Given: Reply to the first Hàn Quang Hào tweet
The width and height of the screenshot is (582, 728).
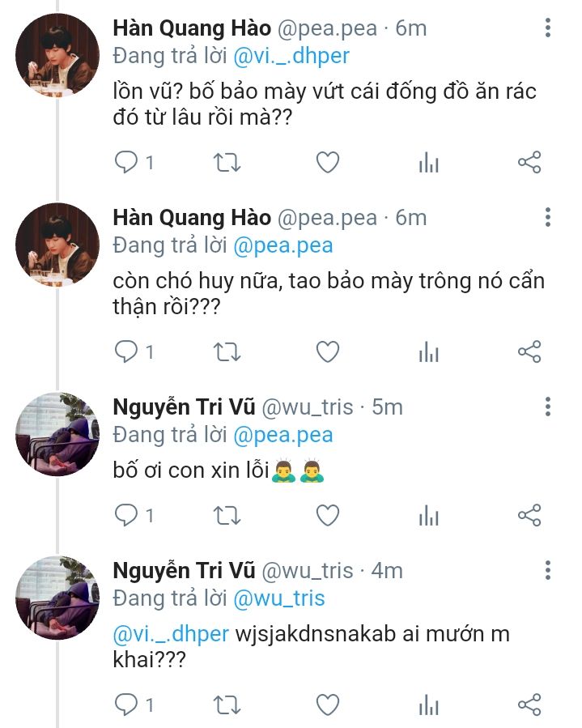Looking at the screenshot, I should (x=126, y=163).
